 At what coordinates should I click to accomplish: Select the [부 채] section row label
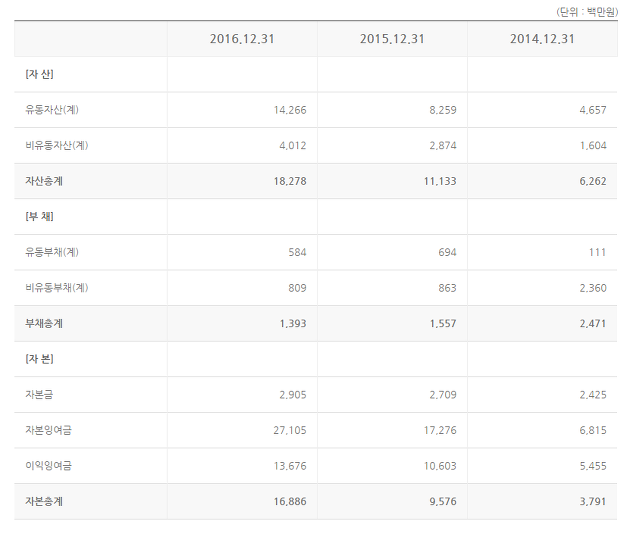click(39, 217)
